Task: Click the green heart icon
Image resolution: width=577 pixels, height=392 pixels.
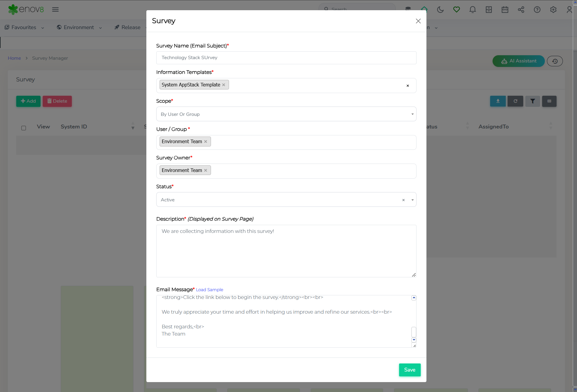Action: pyautogui.click(x=456, y=10)
